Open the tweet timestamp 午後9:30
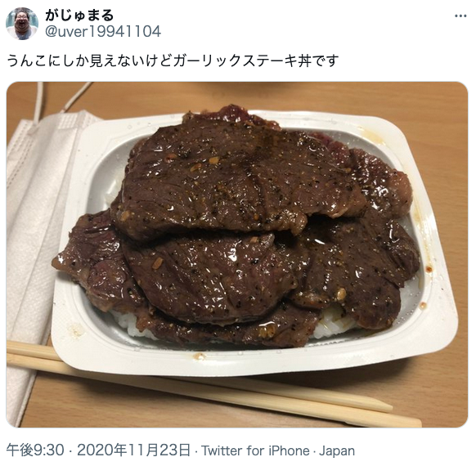The image size is (476, 466). tap(35, 450)
